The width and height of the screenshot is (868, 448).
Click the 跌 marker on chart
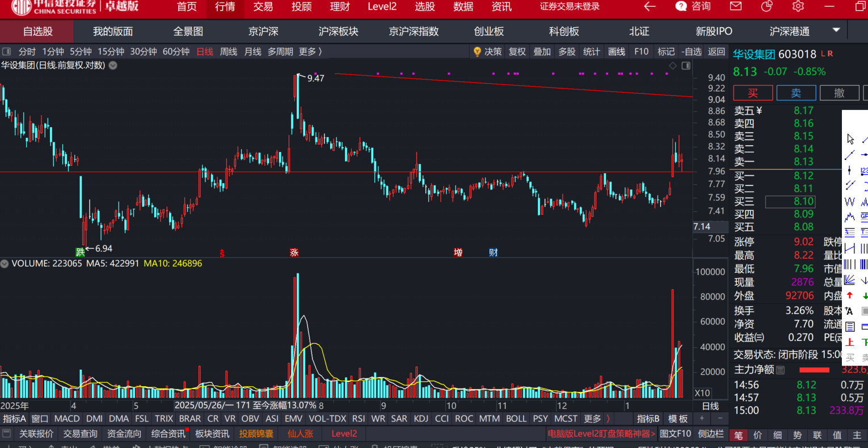81,252
